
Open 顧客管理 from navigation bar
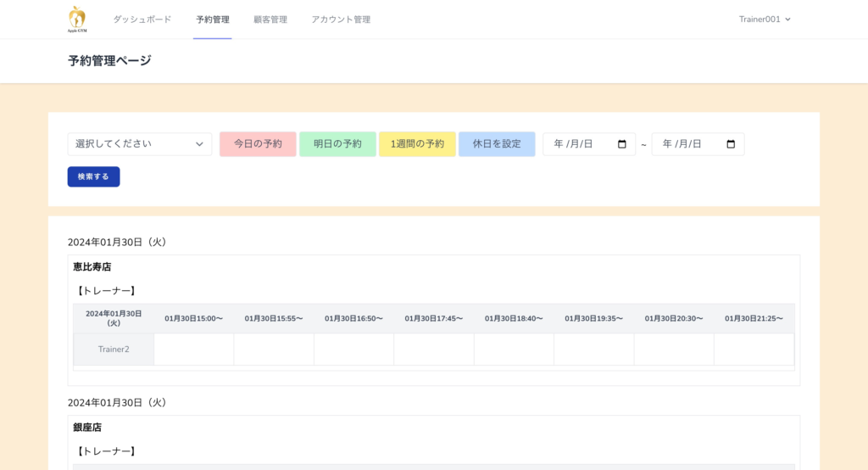coord(270,20)
